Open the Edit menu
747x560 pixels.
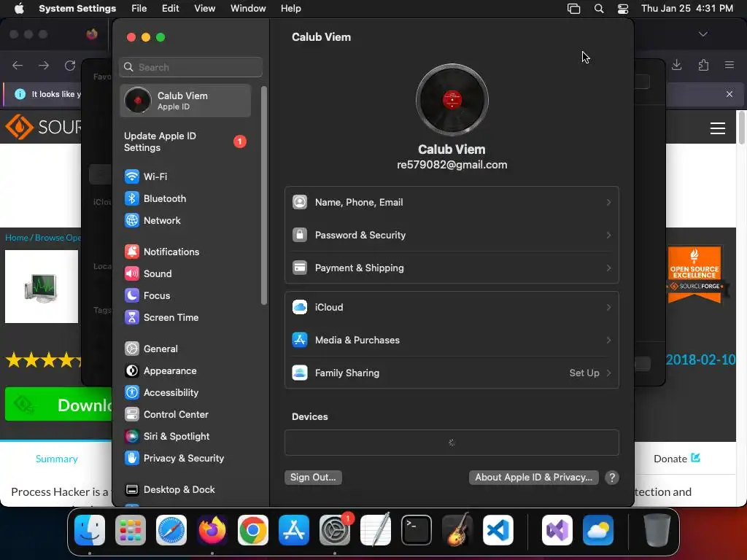[x=170, y=9]
